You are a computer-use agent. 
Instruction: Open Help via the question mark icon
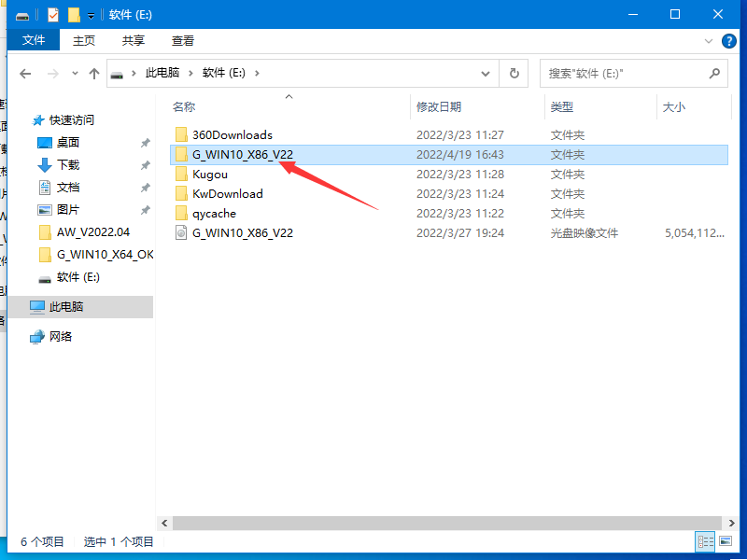click(x=729, y=40)
